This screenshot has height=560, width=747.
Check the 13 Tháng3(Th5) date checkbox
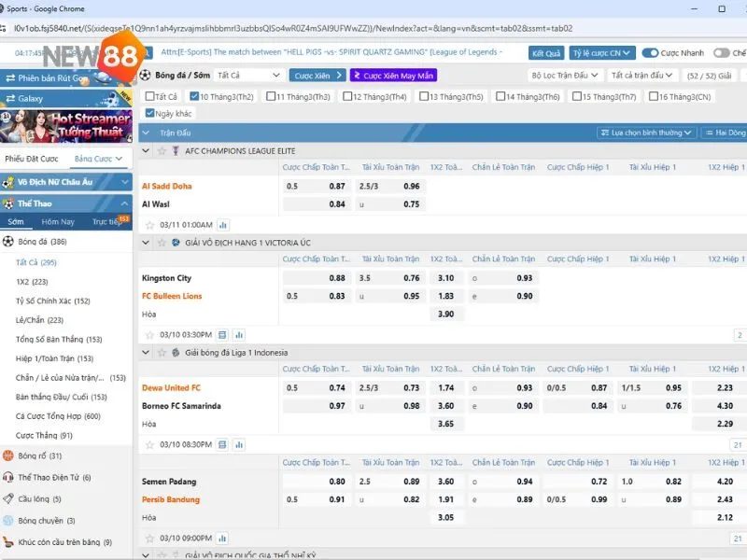pos(424,96)
